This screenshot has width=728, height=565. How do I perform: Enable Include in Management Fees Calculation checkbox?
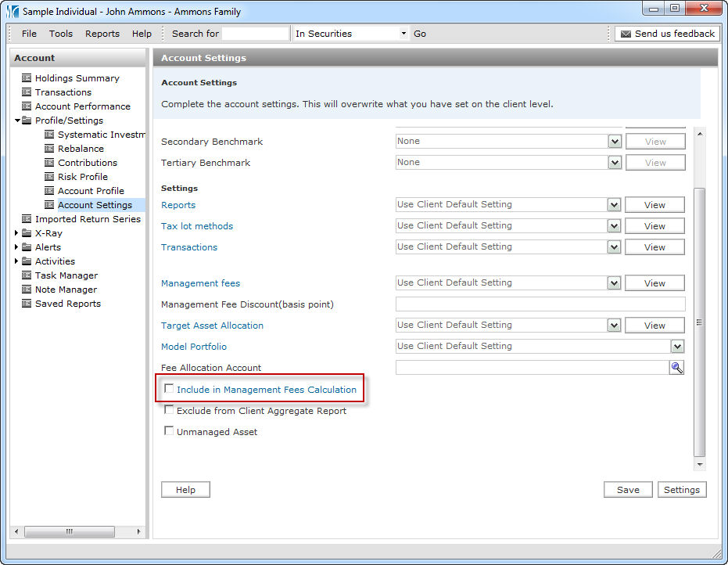169,389
